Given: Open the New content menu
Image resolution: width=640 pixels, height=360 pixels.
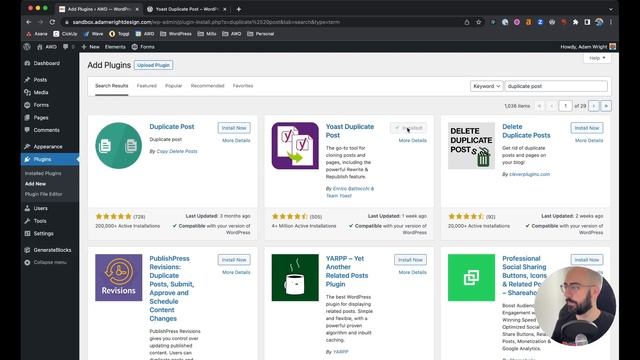Looking at the screenshot, I should (90, 47).
